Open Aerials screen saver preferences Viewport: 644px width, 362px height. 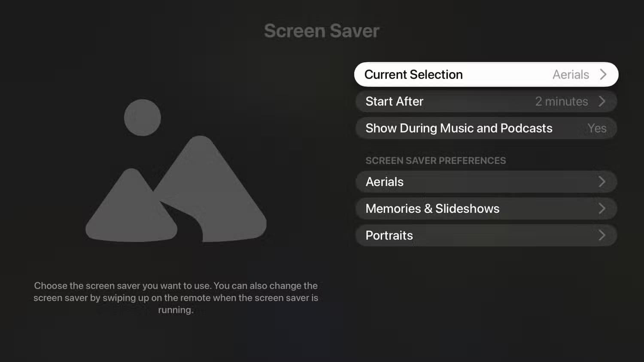tap(486, 182)
